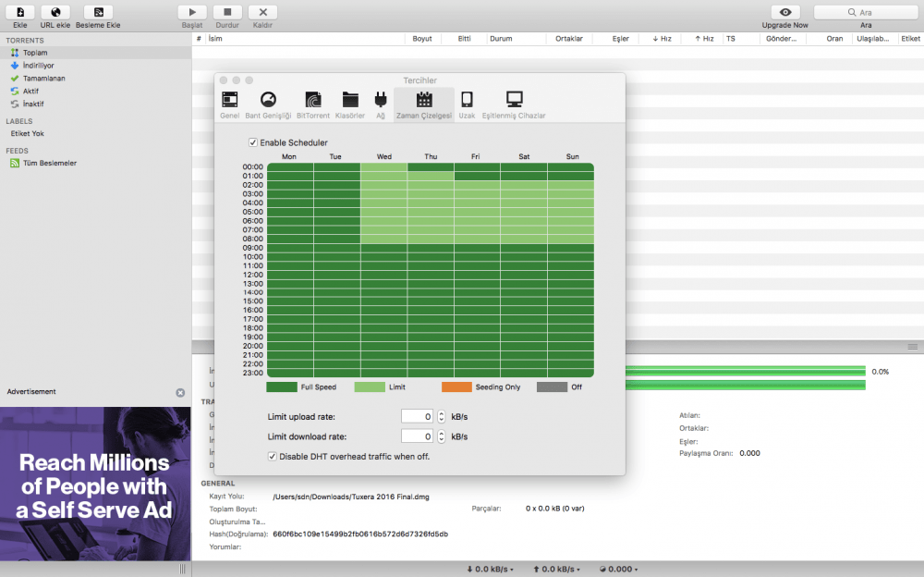924x577 pixels.
Task: Click the Limit upload rate field
Action: coord(418,416)
